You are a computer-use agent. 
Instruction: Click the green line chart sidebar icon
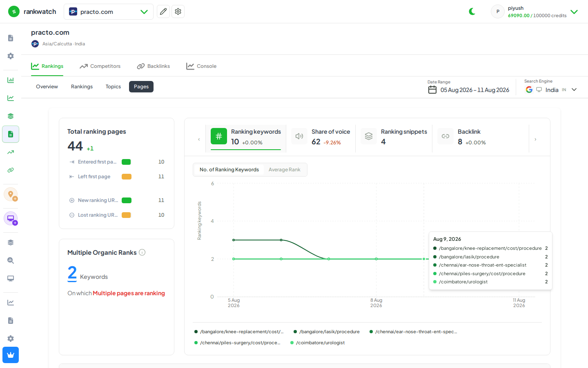point(11,98)
